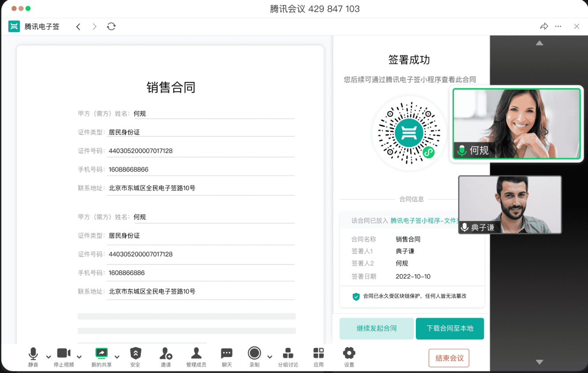The width and height of the screenshot is (588, 373).
Task: Click 继续发起合同 button
Action: (x=377, y=328)
